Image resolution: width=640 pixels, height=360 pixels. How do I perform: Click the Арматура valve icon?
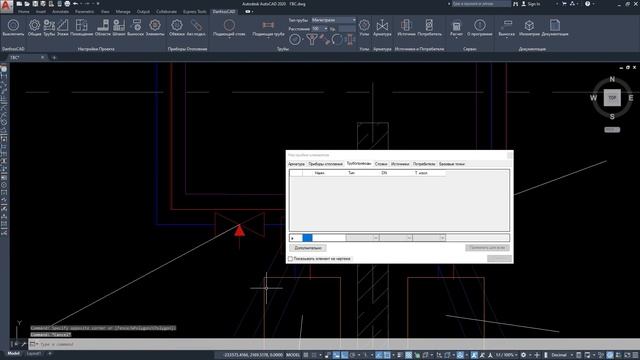point(382,27)
